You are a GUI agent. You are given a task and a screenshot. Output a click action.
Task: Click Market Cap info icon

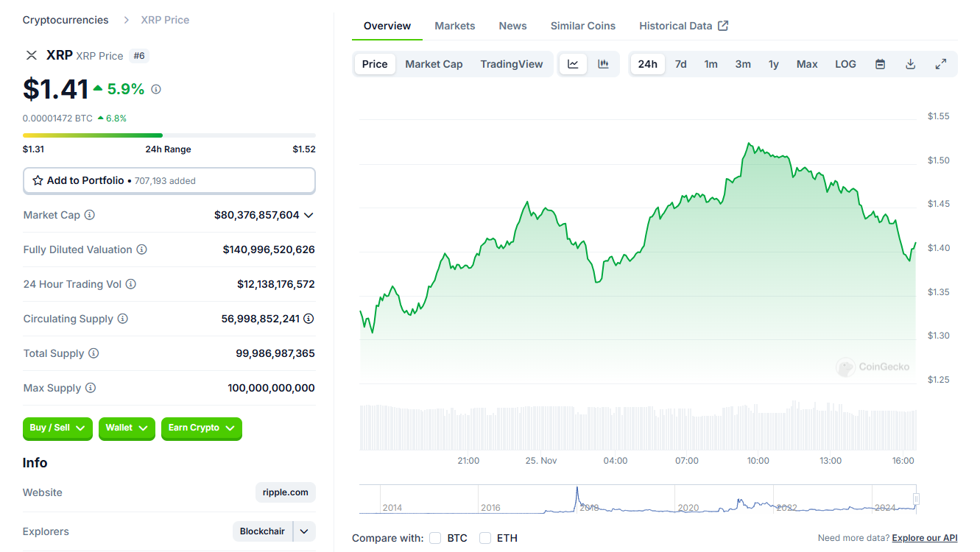pyautogui.click(x=90, y=215)
